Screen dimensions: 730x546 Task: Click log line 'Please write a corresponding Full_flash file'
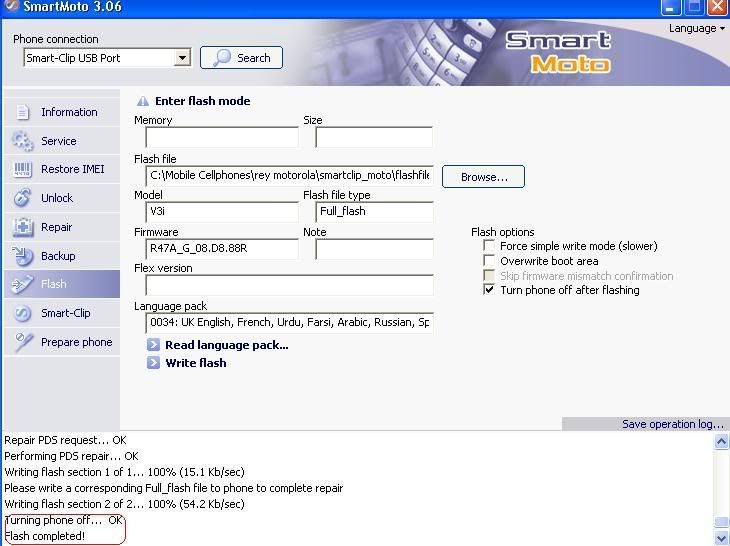coord(174,488)
